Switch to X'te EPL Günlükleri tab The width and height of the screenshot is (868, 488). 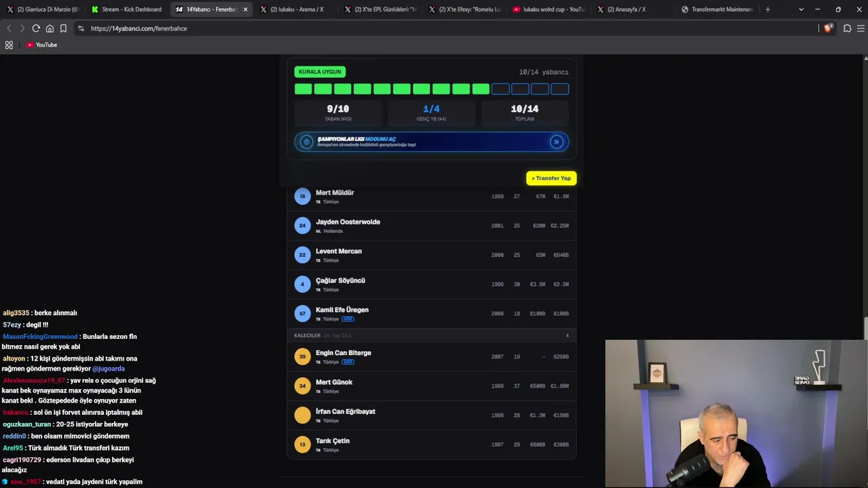tap(380, 9)
